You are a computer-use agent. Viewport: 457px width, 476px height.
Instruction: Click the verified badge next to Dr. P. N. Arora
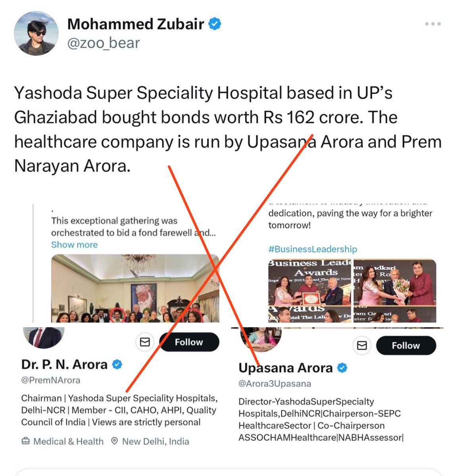click(x=117, y=364)
